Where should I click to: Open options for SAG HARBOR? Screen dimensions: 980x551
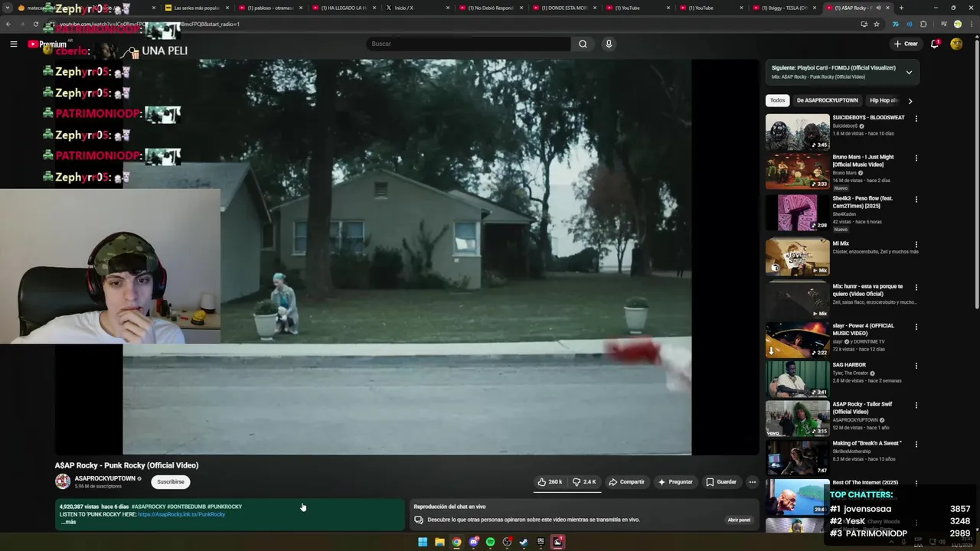916,366
